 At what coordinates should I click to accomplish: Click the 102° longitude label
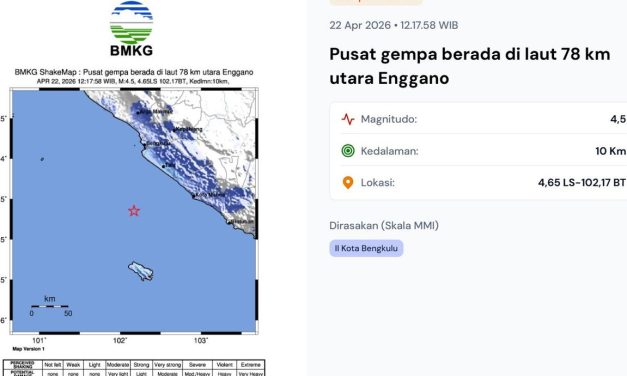(120, 340)
